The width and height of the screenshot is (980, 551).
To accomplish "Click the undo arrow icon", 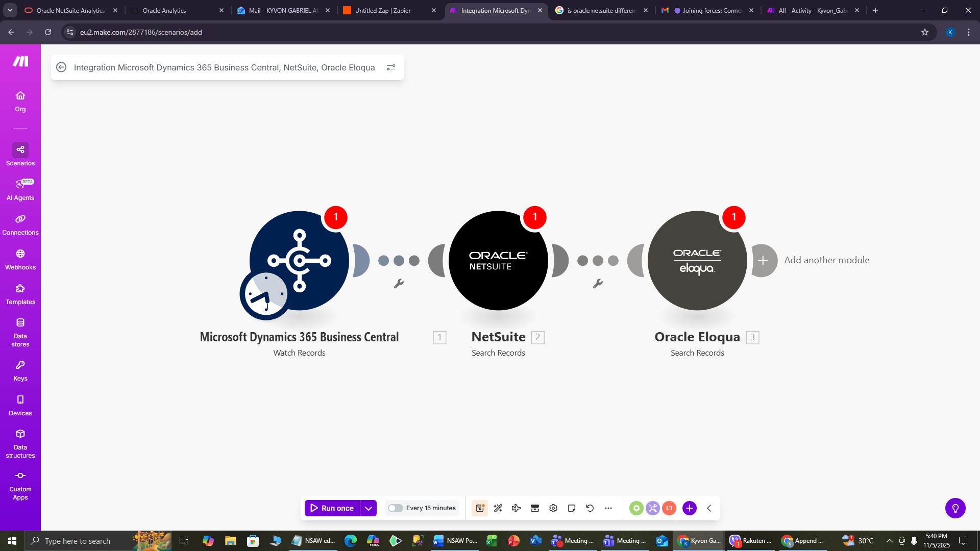I will tap(590, 508).
